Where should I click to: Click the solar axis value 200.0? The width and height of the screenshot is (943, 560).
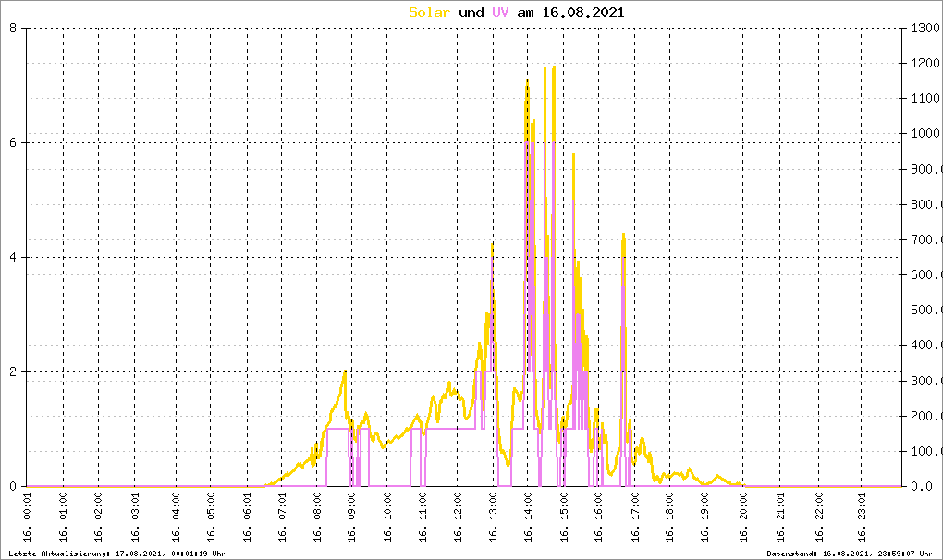pyautogui.click(x=926, y=416)
